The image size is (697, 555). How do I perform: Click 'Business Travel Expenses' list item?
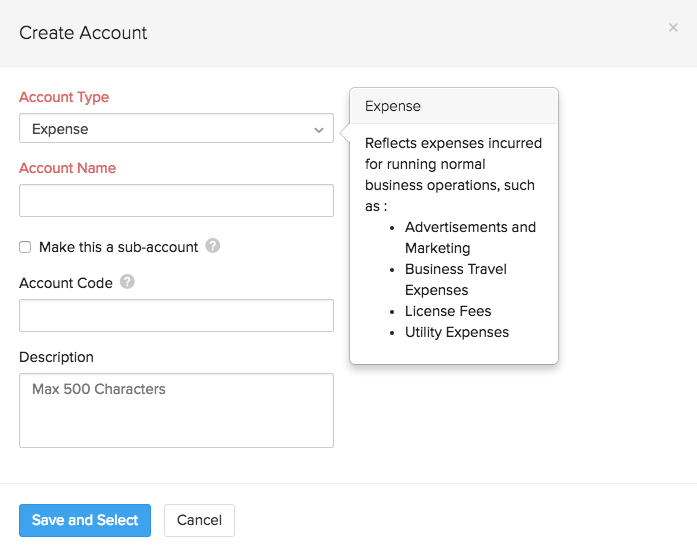456,279
